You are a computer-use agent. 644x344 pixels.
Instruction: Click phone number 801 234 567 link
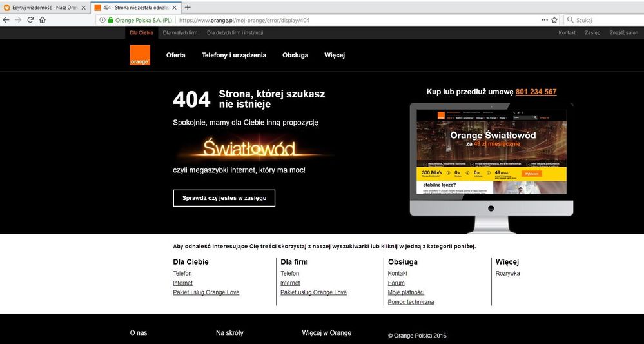536,92
